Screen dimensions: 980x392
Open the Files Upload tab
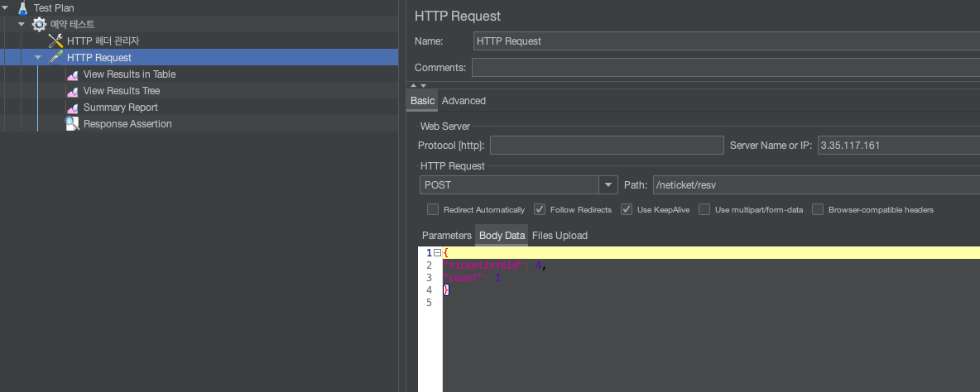pyautogui.click(x=560, y=236)
